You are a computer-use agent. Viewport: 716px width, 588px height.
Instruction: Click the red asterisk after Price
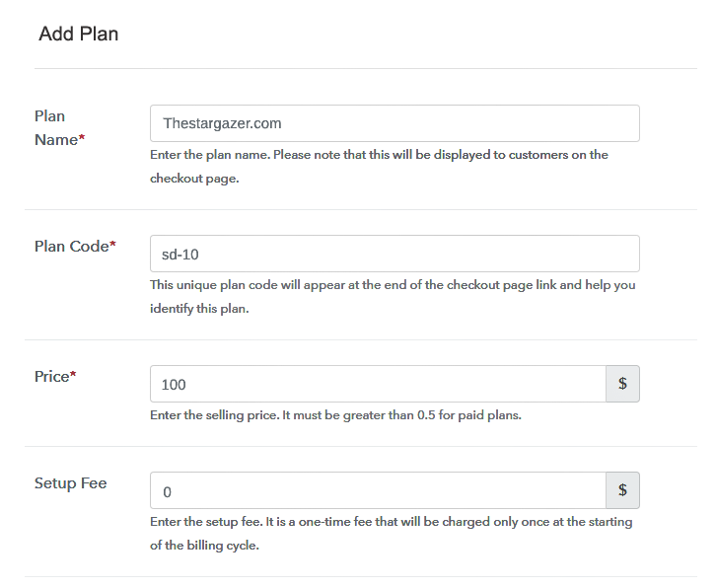73,376
